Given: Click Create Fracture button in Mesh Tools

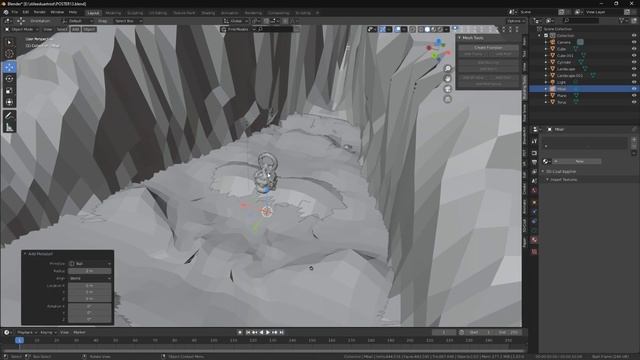Looking at the screenshot, I should coord(488,48).
